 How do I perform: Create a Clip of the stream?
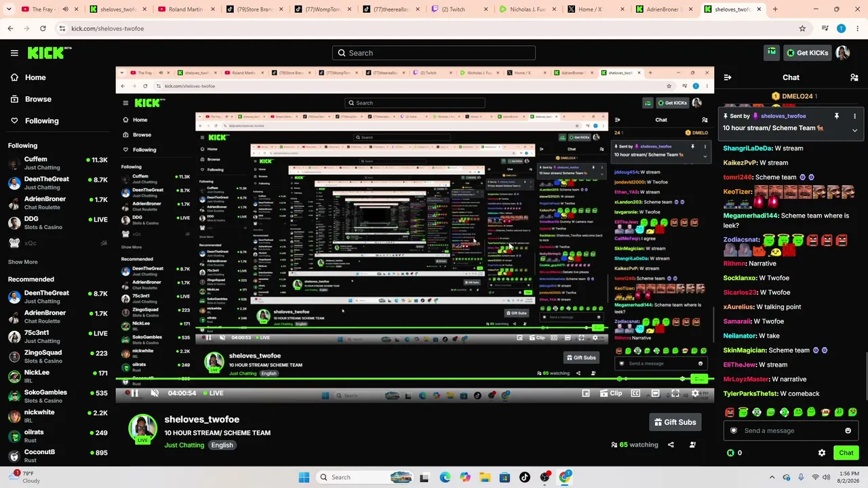tap(611, 393)
